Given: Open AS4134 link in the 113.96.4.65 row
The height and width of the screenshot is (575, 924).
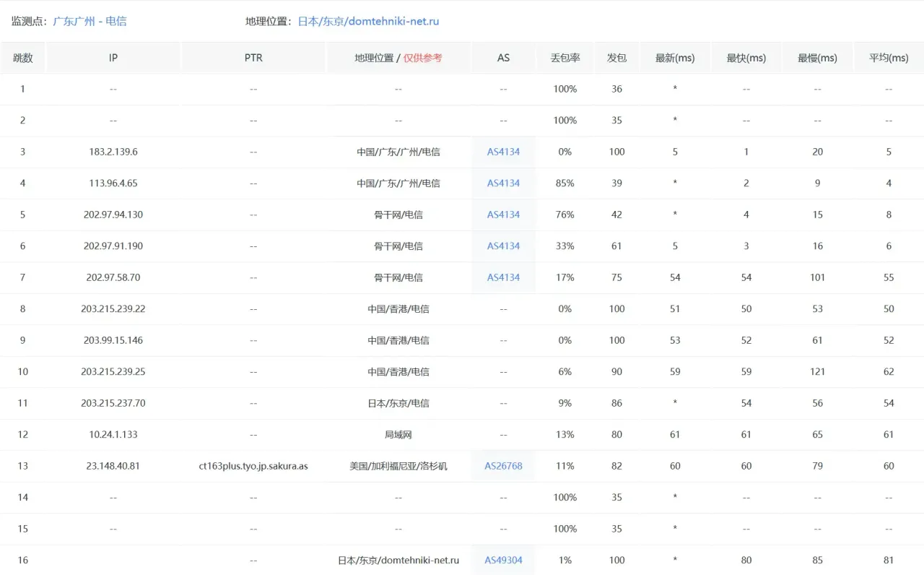Looking at the screenshot, I should pos(503,183).
